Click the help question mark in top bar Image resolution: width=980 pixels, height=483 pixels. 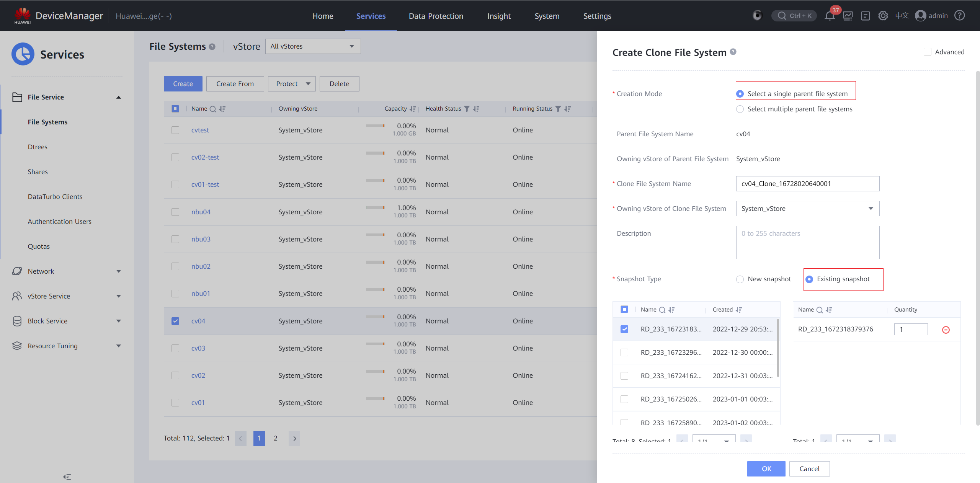(960, 16)
